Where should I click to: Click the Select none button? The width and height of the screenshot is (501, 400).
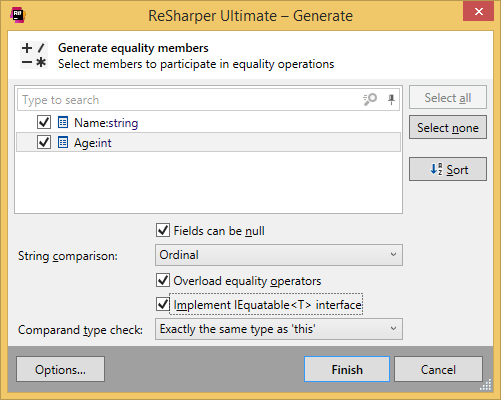(x=448, y=127)
